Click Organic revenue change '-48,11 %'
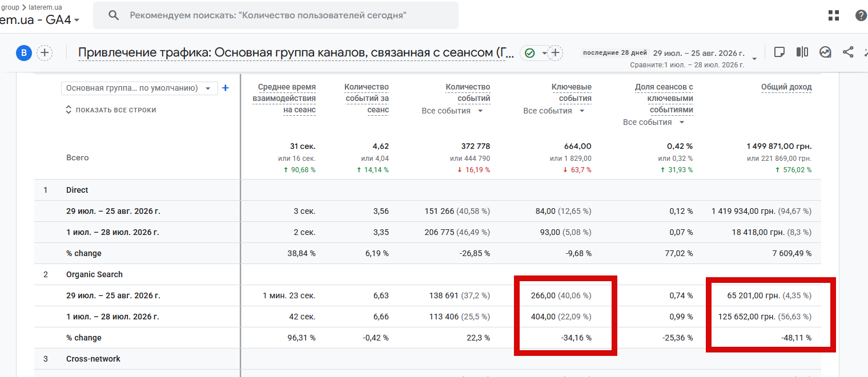 coord(796,338)
